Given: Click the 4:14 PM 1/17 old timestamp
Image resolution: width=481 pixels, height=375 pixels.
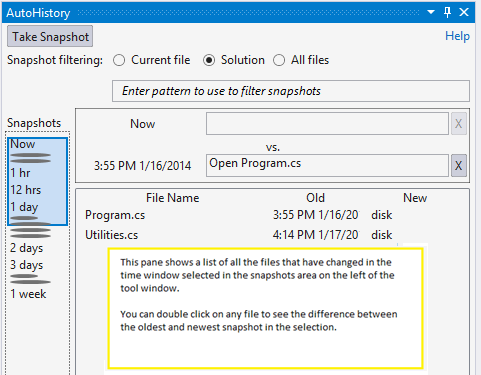Looking at the screenshot, I should 315,235.
